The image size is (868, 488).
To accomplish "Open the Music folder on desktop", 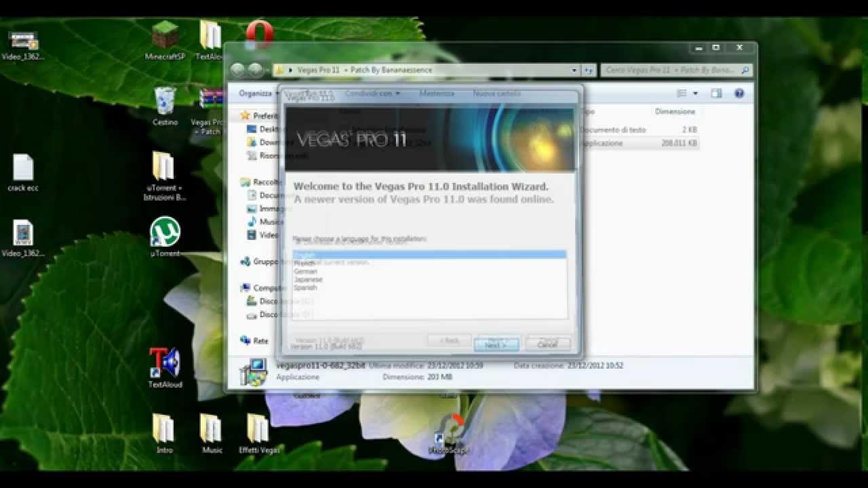I will tap(212, 434).
